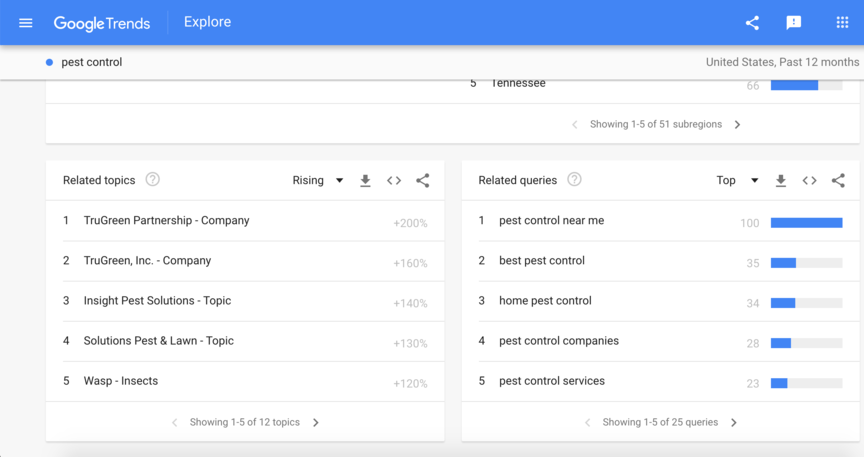Download Related topics CSV

pyautogui.click(x=365, y=180)
